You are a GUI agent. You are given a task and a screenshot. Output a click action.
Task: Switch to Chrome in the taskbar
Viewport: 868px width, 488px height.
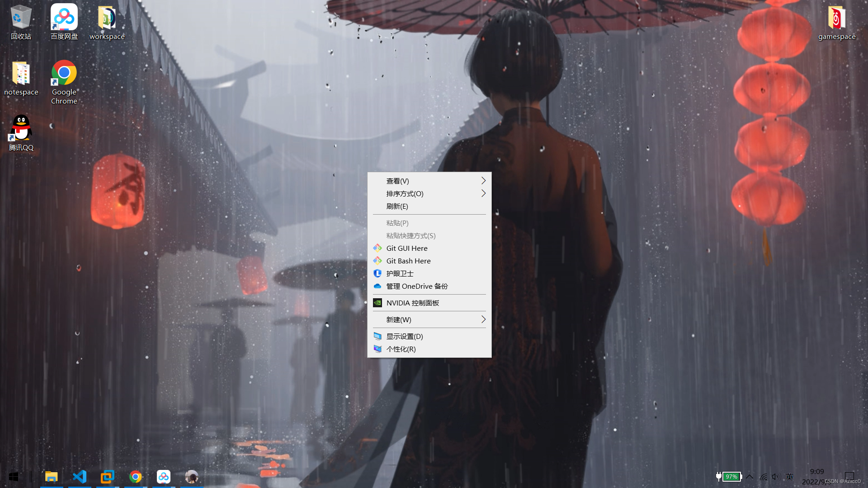click(136, 477)
